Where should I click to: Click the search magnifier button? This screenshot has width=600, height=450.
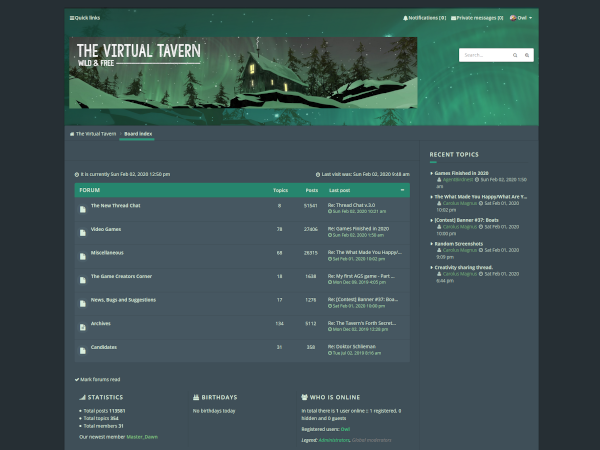click(x=515, y=55)
